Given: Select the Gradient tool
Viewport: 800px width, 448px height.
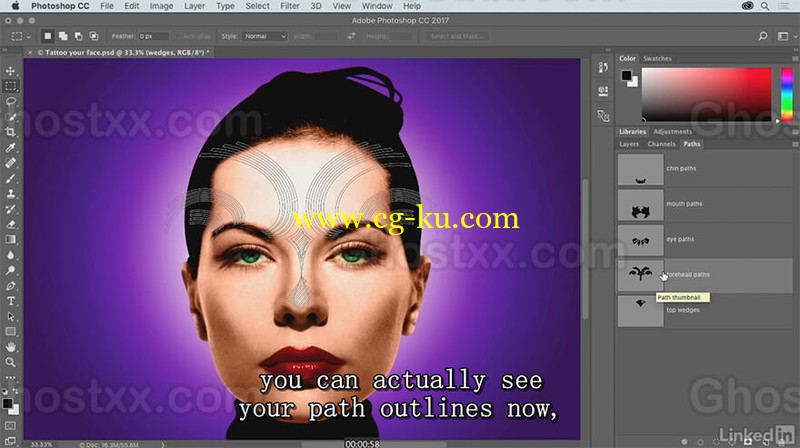Looking at the screenshot, I should tap(10, 240).
